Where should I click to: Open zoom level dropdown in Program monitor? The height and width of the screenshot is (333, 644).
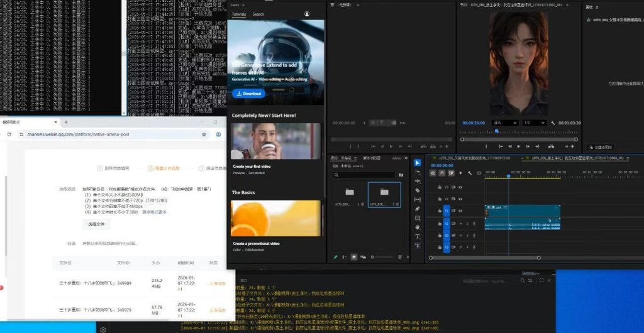click(x=505, y=123)
